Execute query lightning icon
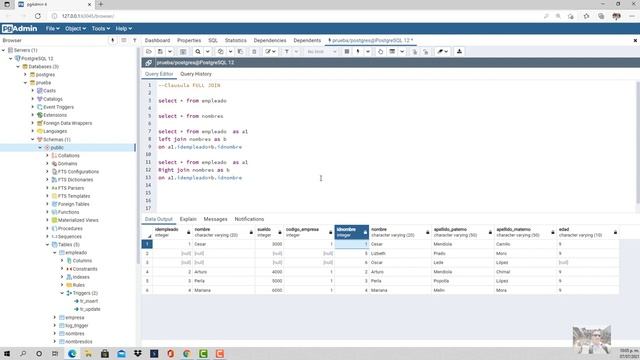The height and width of the screenshot is (360, 640). pos(358,51)
